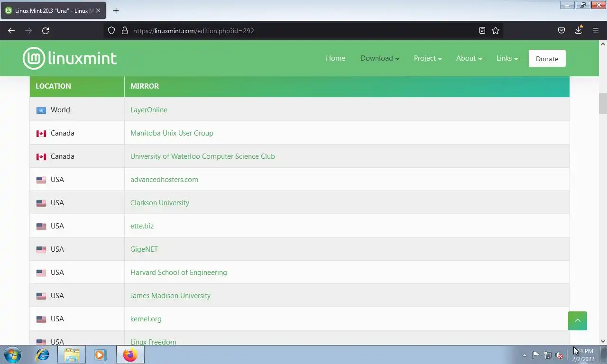Viewport: 607px width, 364px height.
Task: Open the James Madison University mirror
Action: tap(170, 296)
